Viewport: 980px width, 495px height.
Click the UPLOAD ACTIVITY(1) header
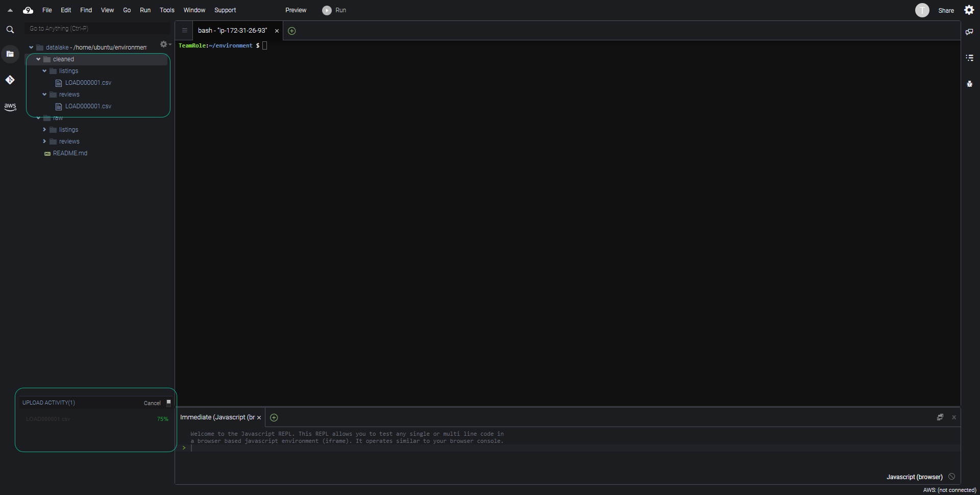(48, 403)
